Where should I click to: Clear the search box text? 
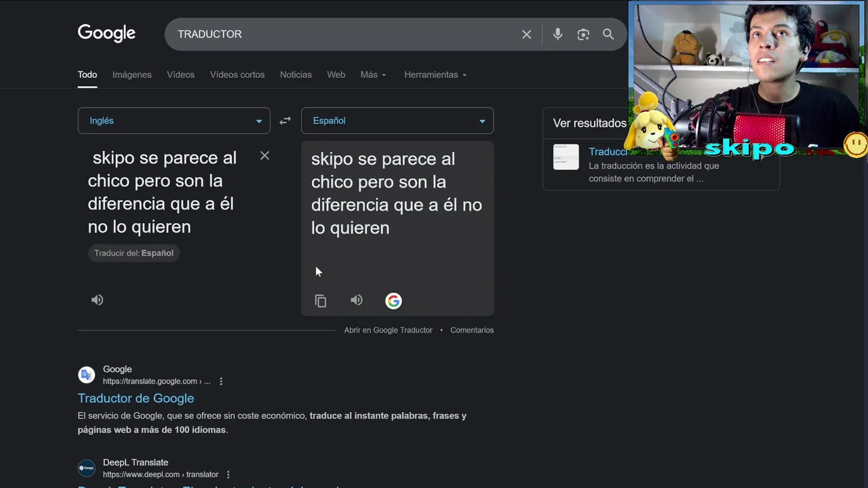tap(526, 34)
